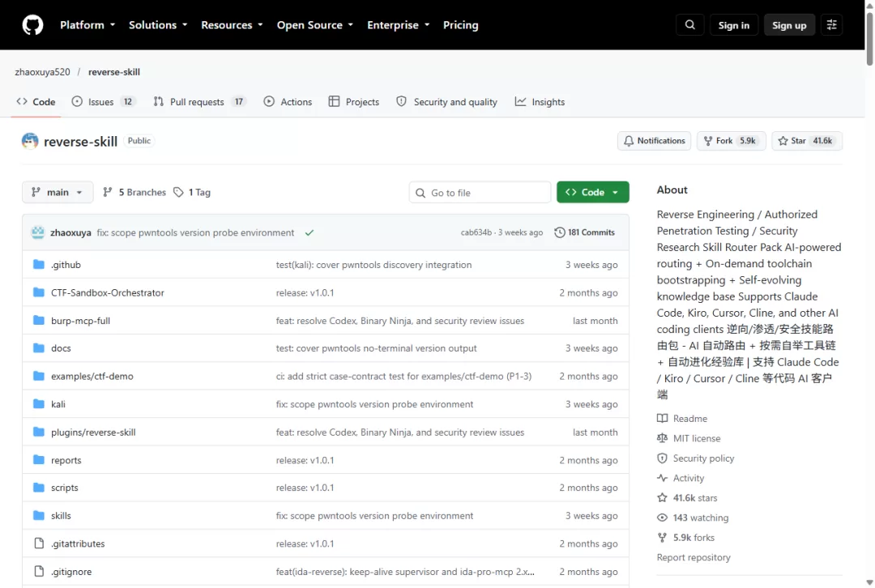Click the 41.6k stars star icon in About

[663, 497]
